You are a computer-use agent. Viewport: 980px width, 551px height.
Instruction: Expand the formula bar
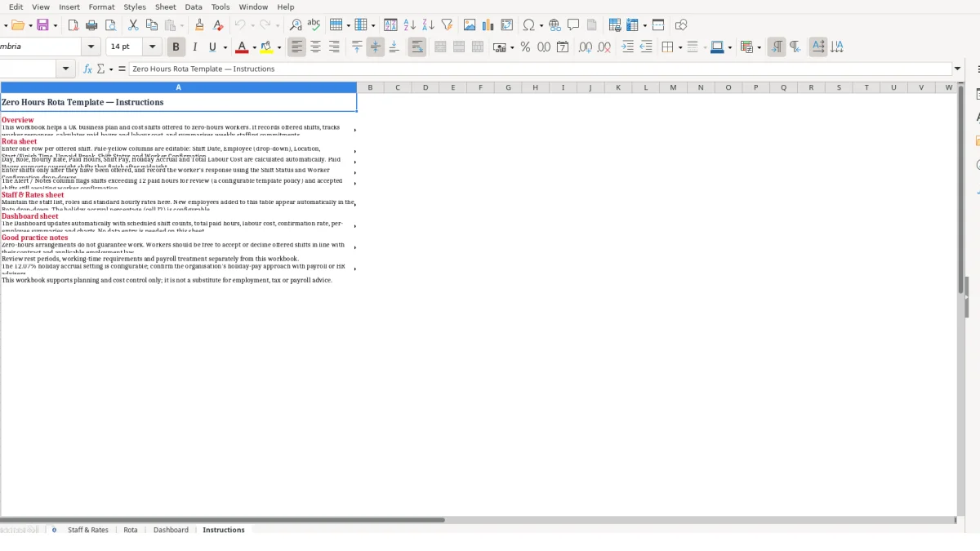[958, 69]
